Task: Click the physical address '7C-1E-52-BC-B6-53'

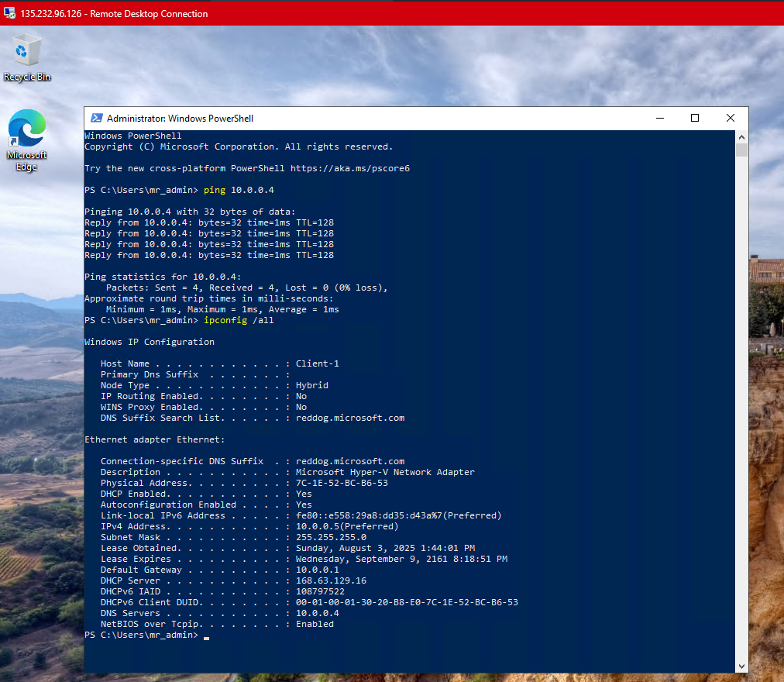Action: [342, 483]
